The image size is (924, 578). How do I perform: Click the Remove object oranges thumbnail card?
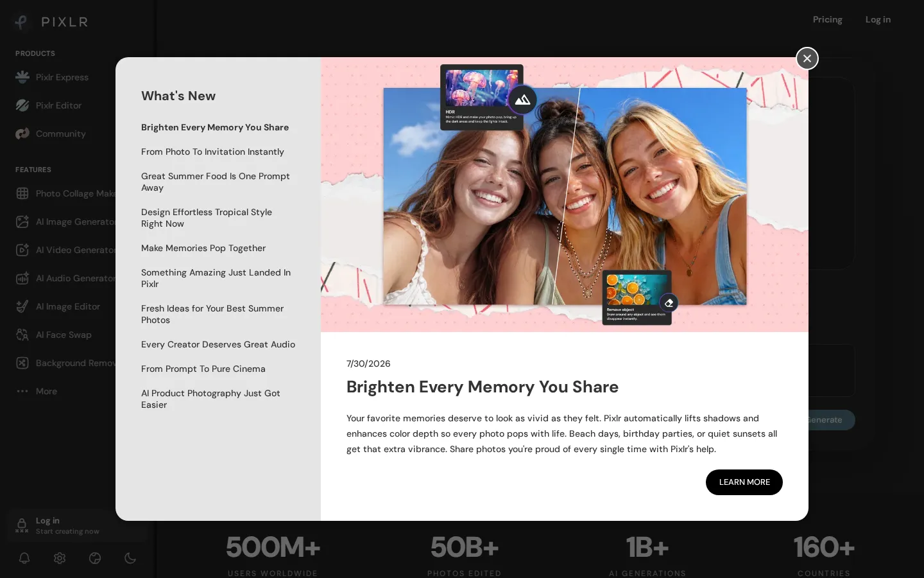click(x=637, y=297)
